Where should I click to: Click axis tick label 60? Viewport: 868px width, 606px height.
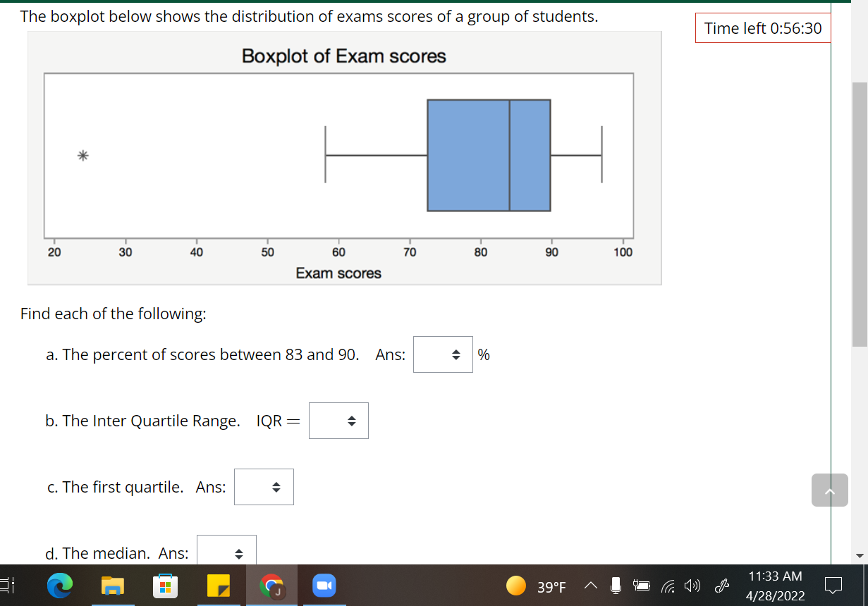(x=338, y=252)
